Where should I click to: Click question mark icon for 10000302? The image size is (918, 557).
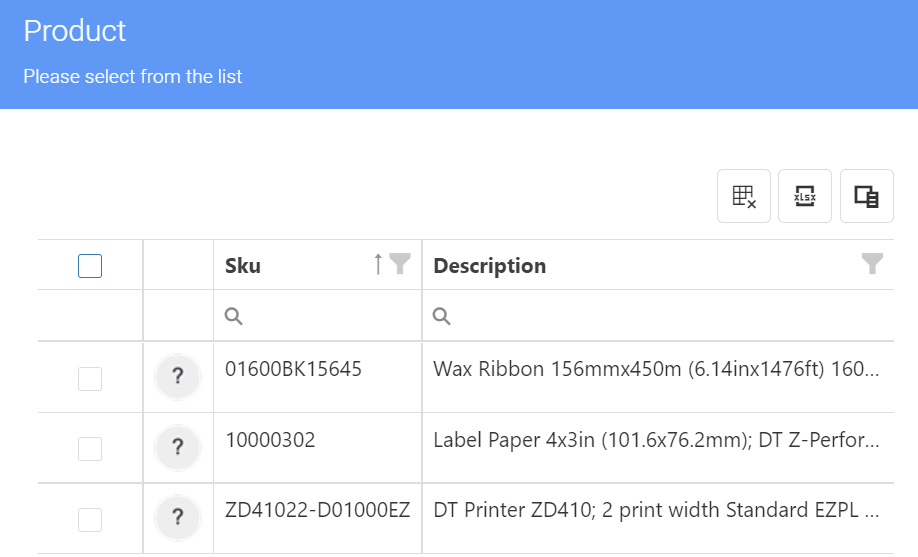[x=178, y=447]
